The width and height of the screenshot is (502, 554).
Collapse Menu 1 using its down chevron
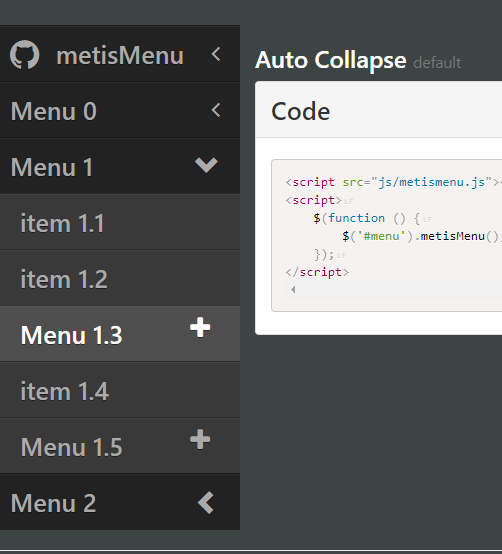pyautogui.click(x=206, y=165)
